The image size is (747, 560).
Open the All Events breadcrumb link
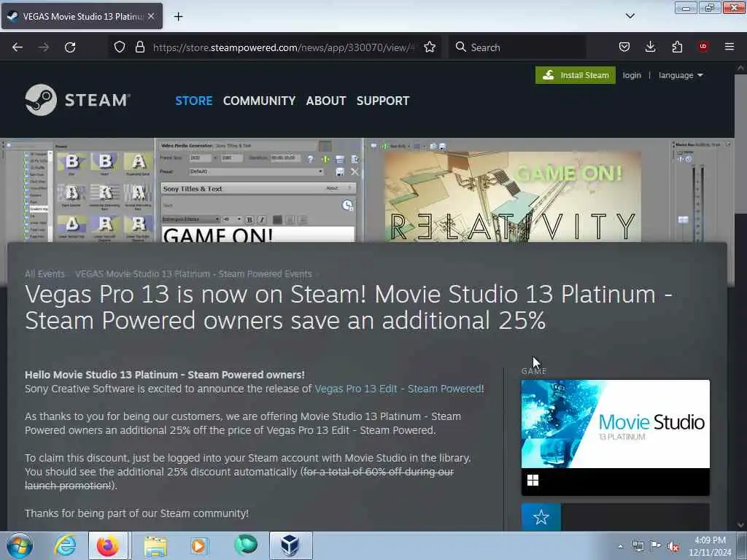[44, 274]
